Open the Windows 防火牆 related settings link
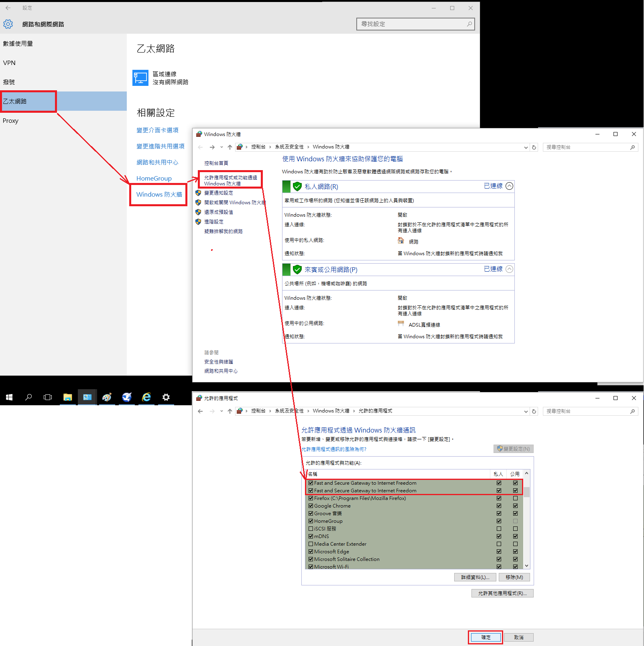This screenshot has height=646, width=644. 159,195
